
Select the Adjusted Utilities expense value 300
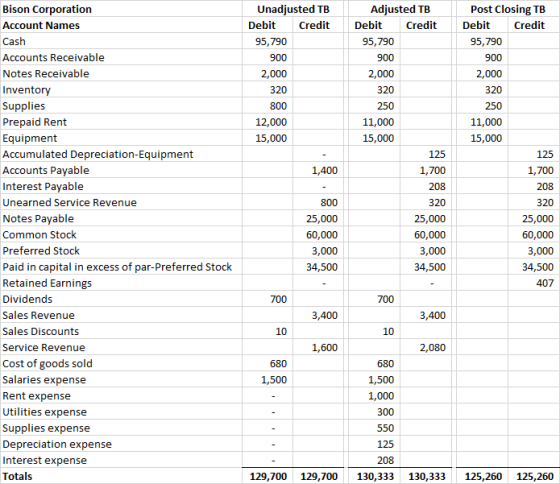pyautogui.click(x=386, y=412)
